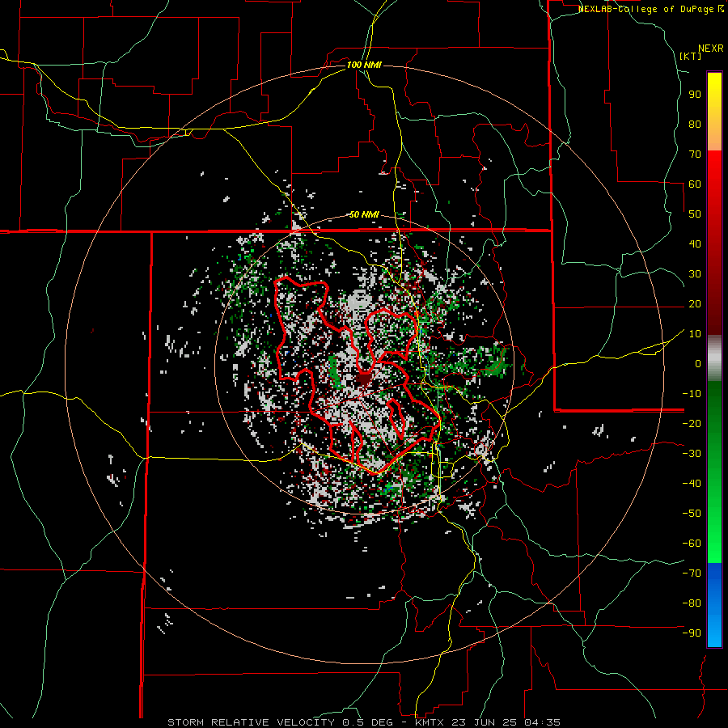Click the -90 value on velocity scale
Screen dimensions: 728x728
pyautogui.click(x=692, y=633)
